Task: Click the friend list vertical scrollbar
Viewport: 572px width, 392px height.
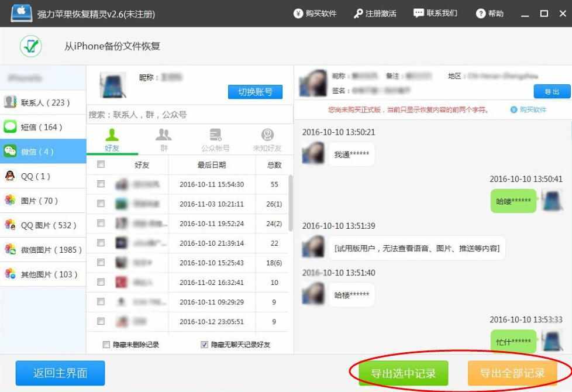Action: point(290,203)
